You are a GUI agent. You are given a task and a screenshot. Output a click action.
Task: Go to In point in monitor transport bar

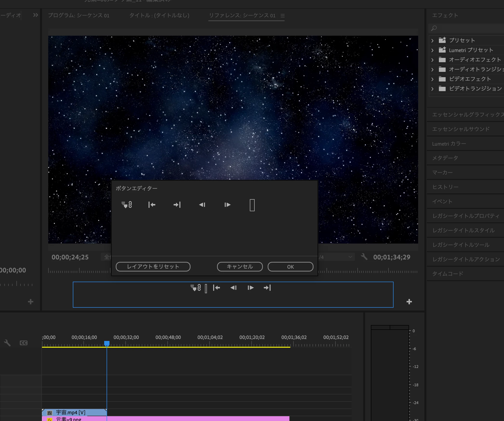tap(217, 288)
